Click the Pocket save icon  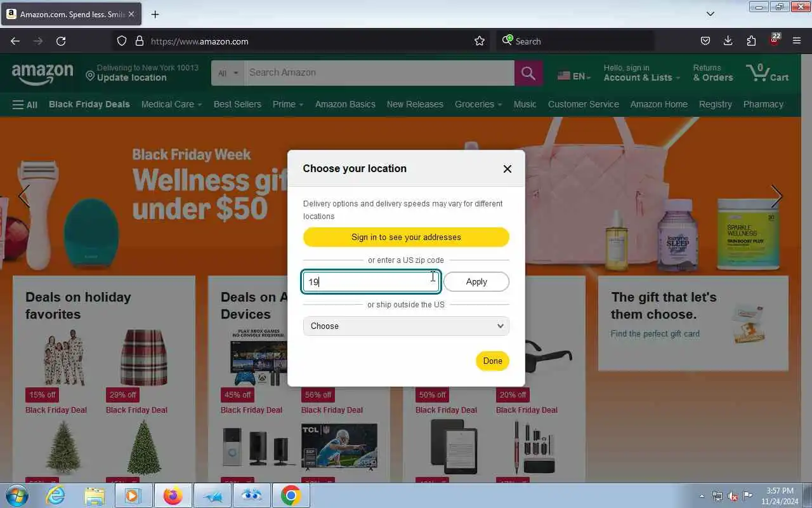coord(705,41)
